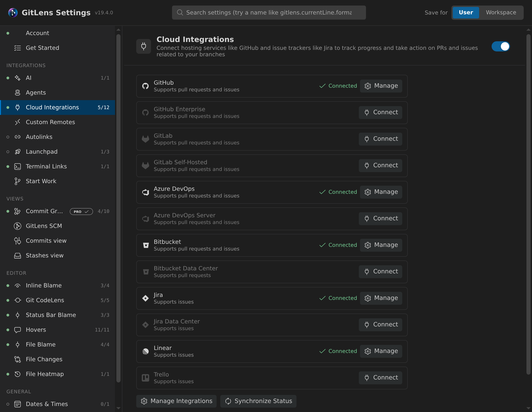Toggle the Cloud Integrations switch off
Screen dimensions: 532x412
click(x=501, y=46)
